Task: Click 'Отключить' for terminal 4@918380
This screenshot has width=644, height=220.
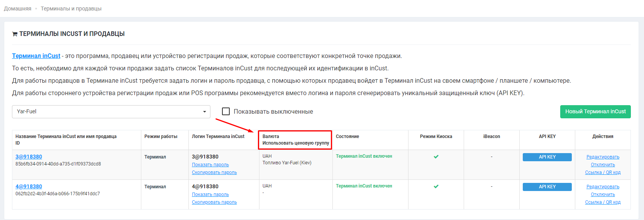Action: (x=603, y=194)
